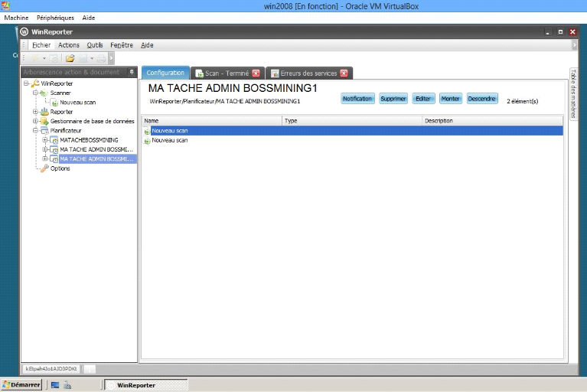Select the unselected Nouveau scan list row
Image resolution: width=587 pixels, height=392 pixels.
pyautogui.click(x=353, y=140)
